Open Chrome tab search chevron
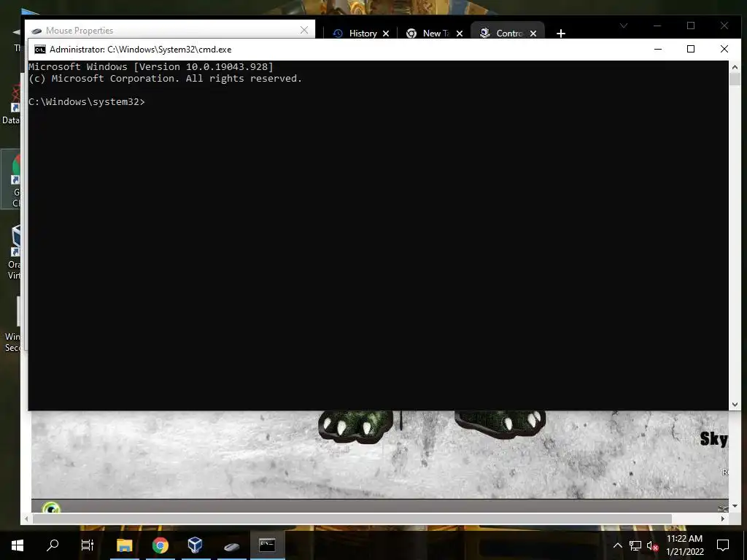Viewport: 747px width, 560px height. pyautogui.click(x=624, y=26)
